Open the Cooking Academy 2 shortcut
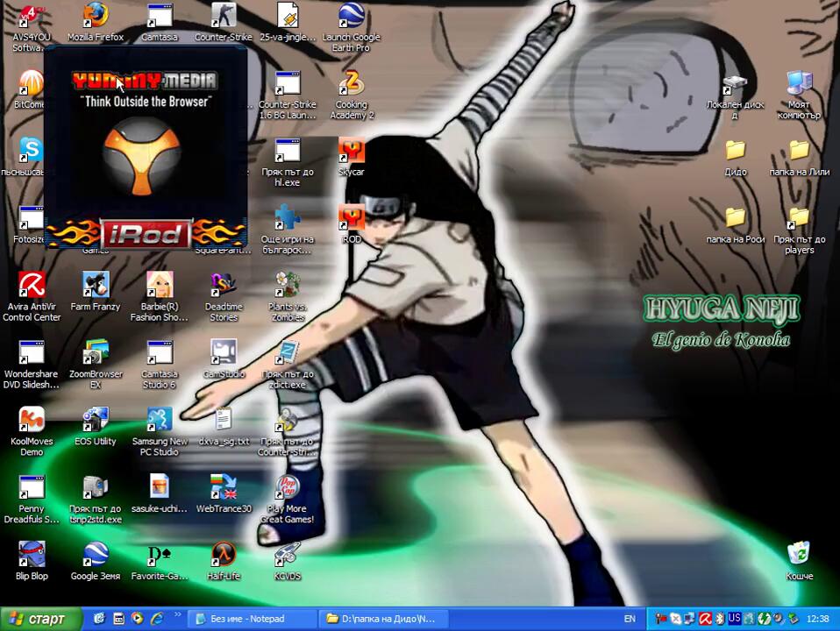 [352, 84]
